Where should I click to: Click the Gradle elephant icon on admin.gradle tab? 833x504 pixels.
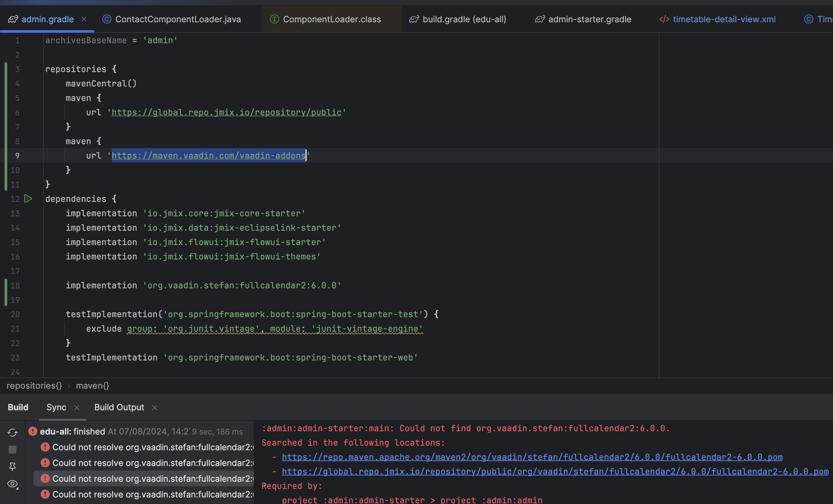point(13,19)
